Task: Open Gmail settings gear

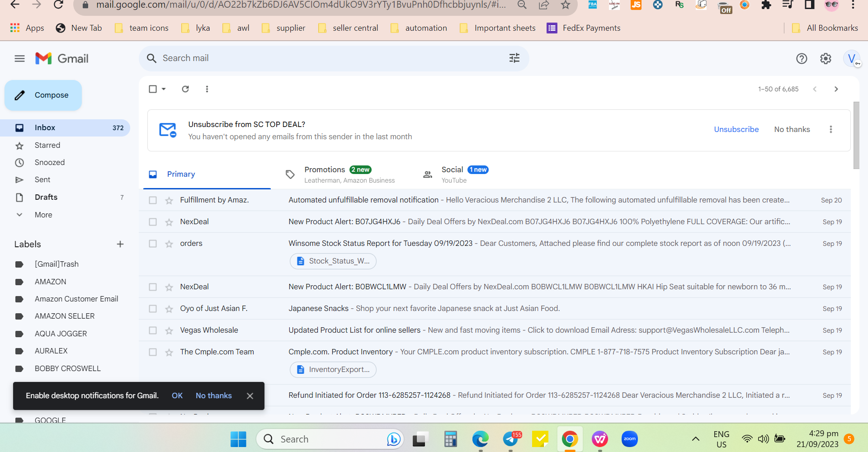Action: point(826,58)
